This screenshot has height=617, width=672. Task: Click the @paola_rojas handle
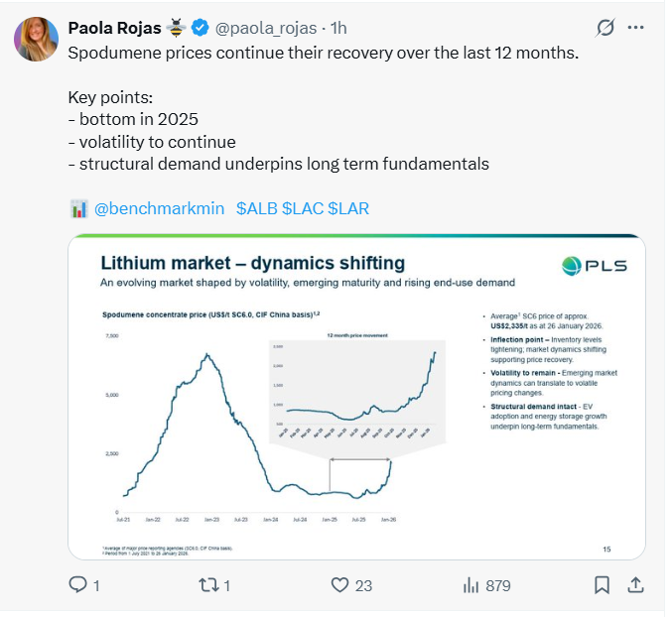263,27
